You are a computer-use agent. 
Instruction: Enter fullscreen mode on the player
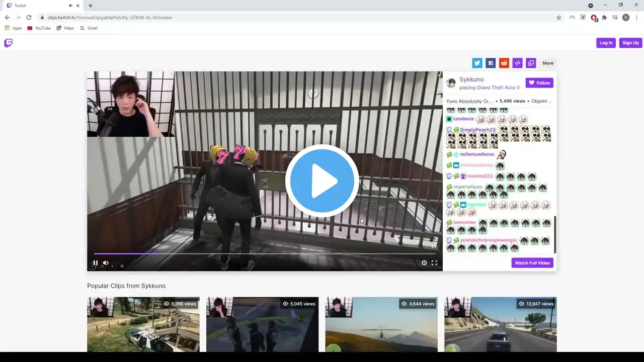434,262
